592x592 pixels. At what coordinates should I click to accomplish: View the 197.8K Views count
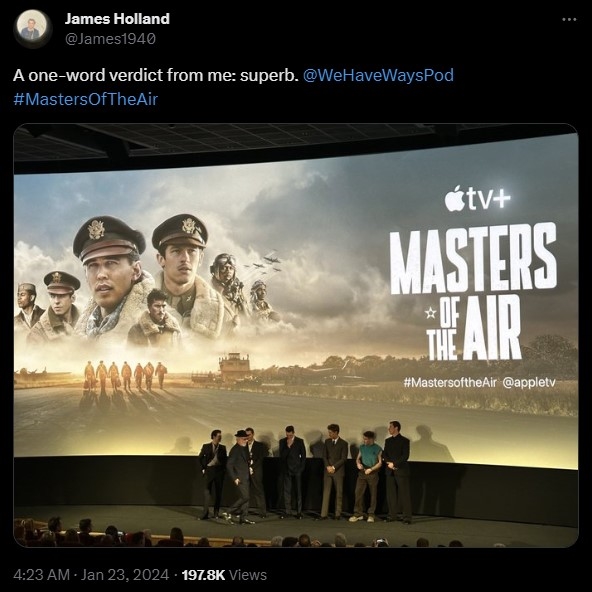coord(224,575)
